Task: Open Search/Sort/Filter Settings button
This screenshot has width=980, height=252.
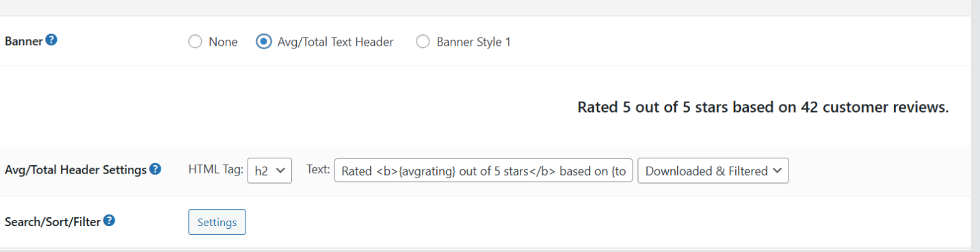Action: click(x=217, y=222)
